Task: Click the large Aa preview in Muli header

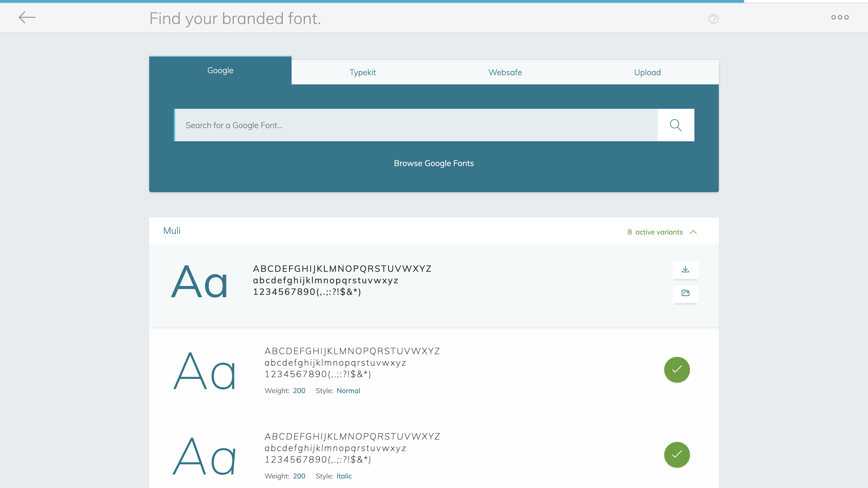Action: (x=200, y=282)
